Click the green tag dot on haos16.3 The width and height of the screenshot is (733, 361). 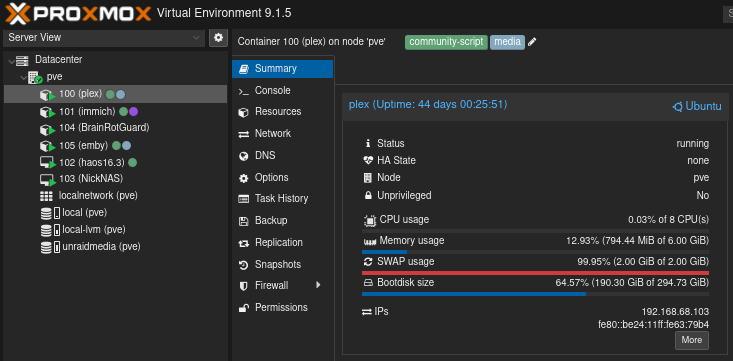(132, 163)
